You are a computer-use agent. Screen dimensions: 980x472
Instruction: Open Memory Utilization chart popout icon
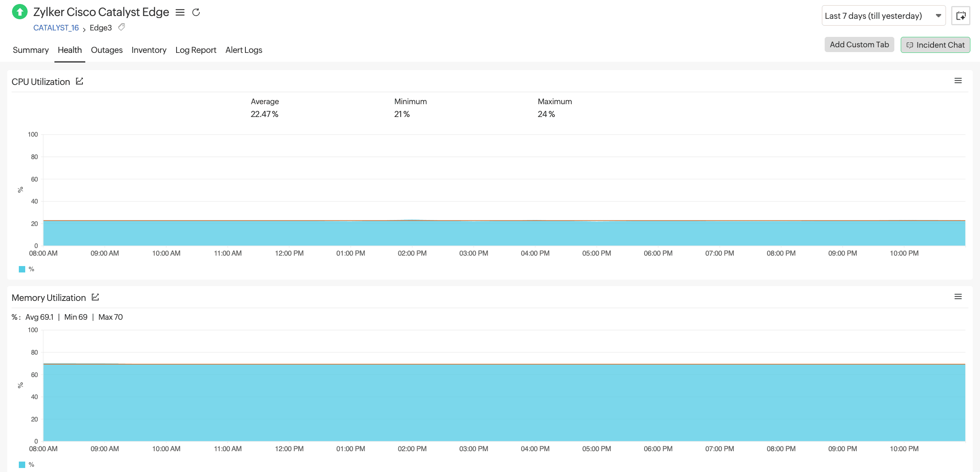[x=95, y=297]
